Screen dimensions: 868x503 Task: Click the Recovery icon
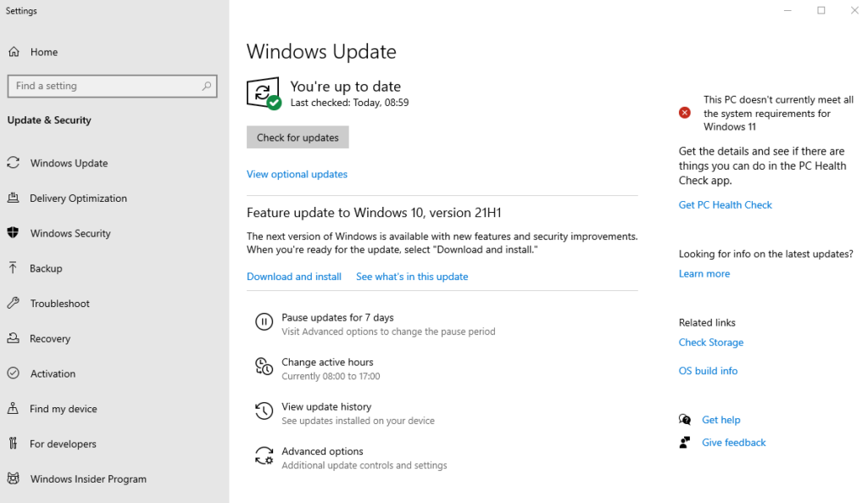click(14, 338)
